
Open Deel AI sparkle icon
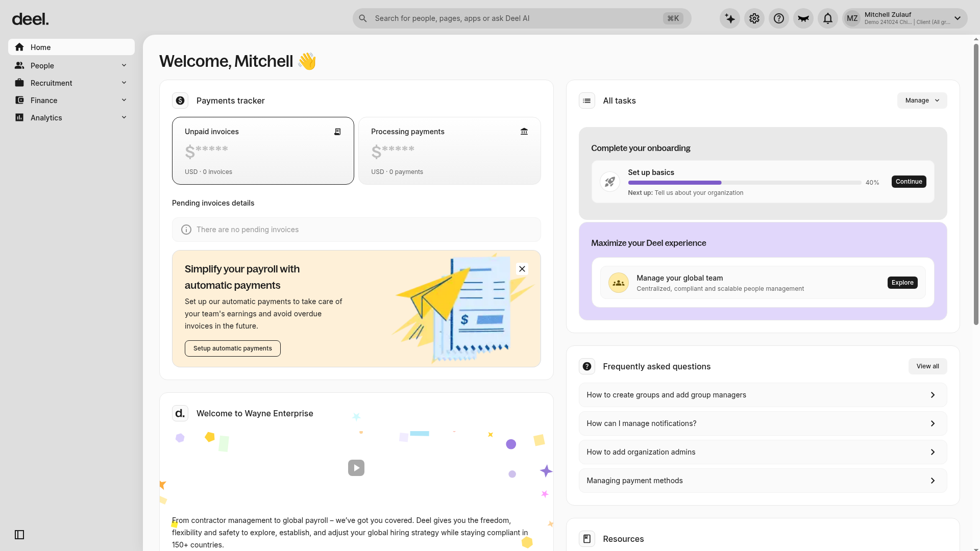click(x=730, y=18)
